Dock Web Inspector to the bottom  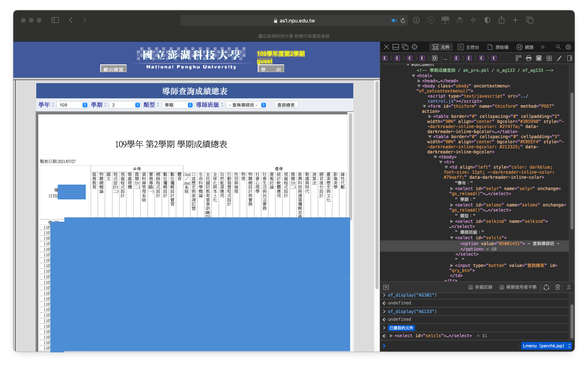(x=396, y=47)
